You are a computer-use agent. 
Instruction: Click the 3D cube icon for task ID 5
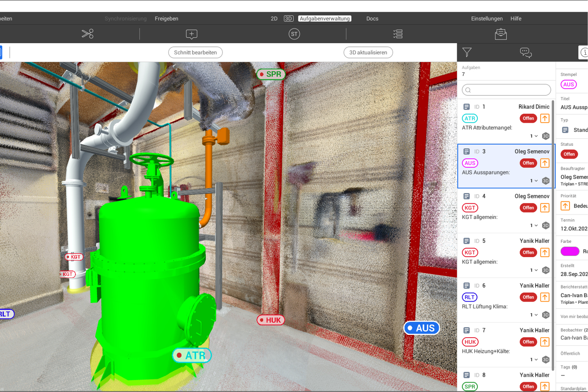[545, 270]
